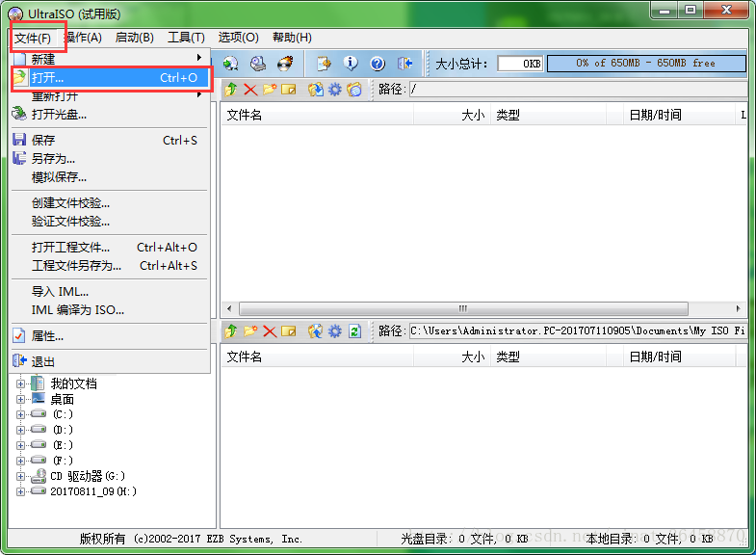Screen dimensions: 756x555
Task: Click the blue info bubble icon
Action: coord(351,64)
